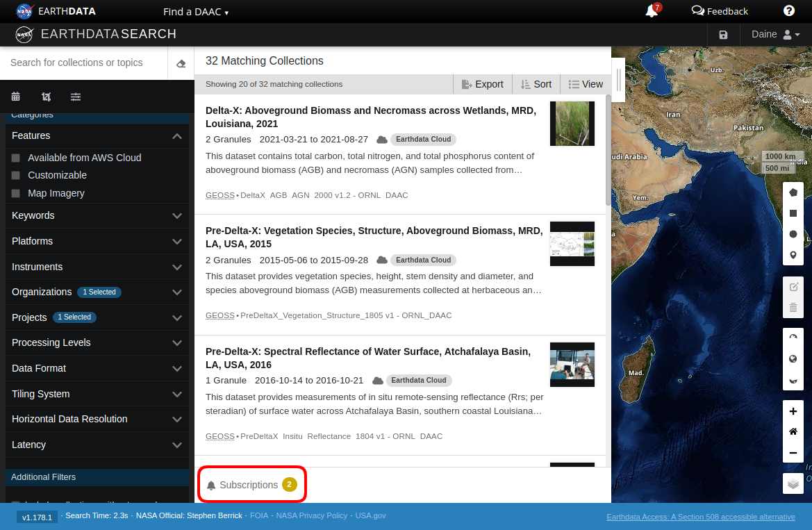Click the Earthdata Search NASA logo
812x530 pixels.
[x=24, y=34]
